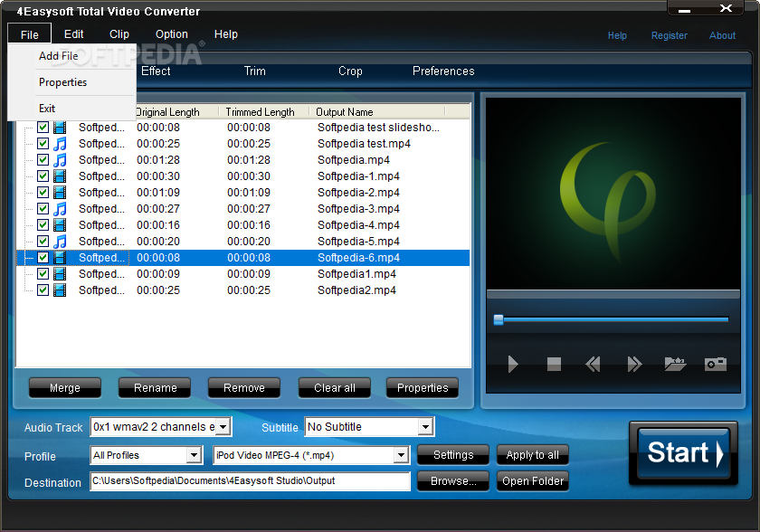
Task: Uncheck the Softpedia-6.mp4 row checkbox
Action: click(x=43, y=258)
